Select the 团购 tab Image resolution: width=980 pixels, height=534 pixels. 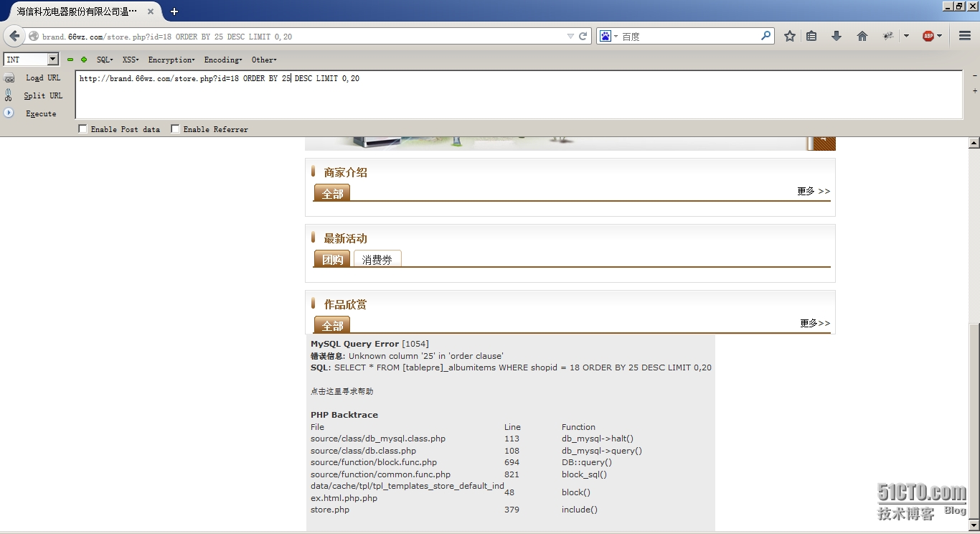[x=332, y=259]
